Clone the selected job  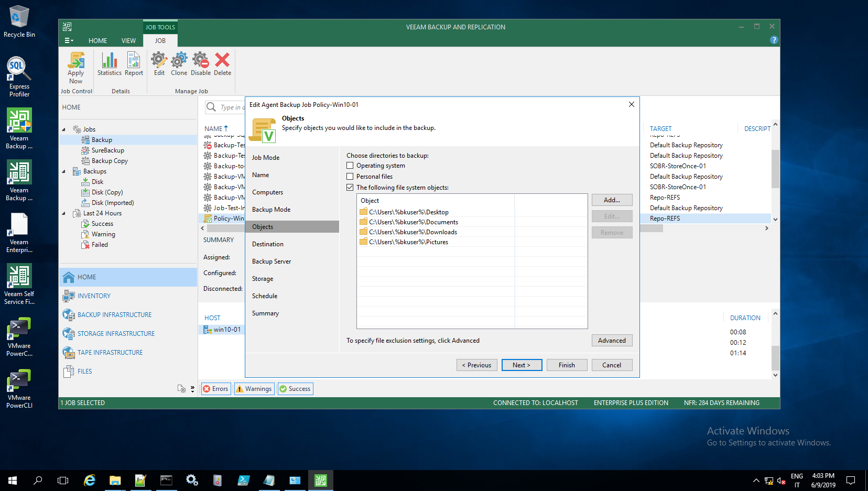tap(179, 64)
